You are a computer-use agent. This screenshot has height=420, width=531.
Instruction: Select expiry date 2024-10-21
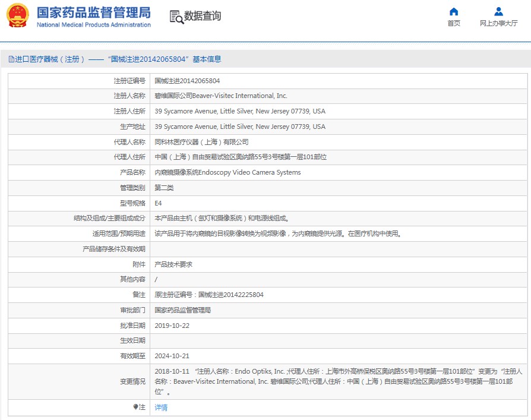point(172,356)
